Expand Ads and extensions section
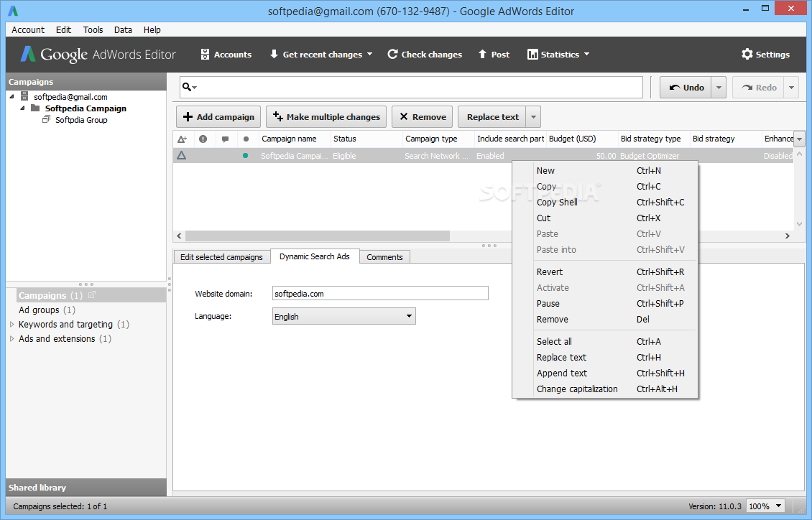The image size is (812, 520). point(12,339)
